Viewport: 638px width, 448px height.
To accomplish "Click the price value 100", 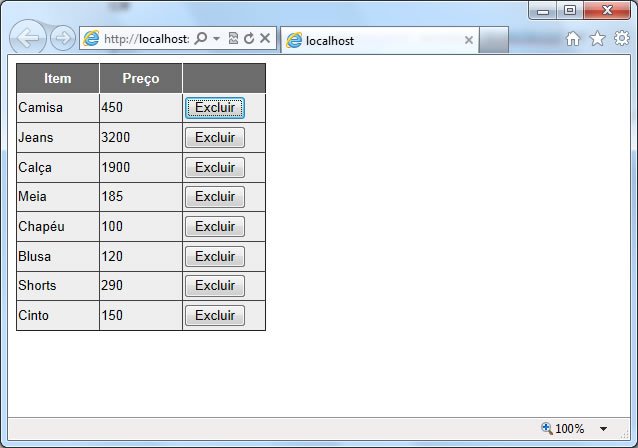I will [112, 226].
